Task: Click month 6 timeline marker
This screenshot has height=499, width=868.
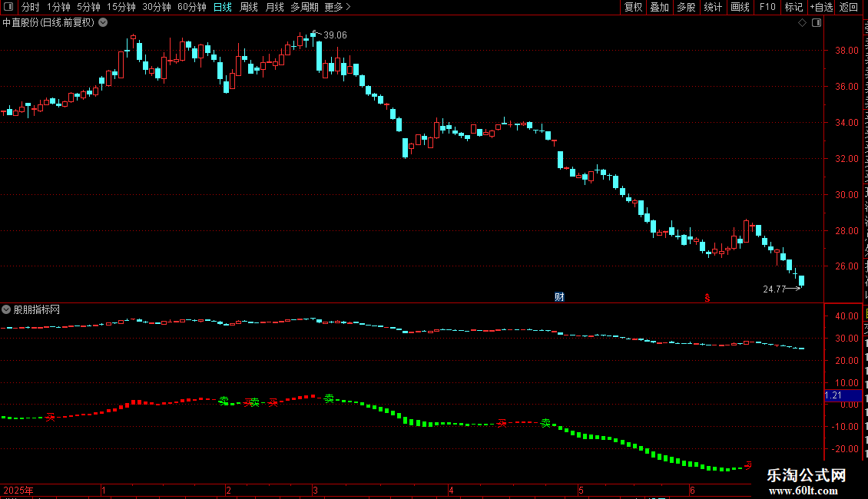Action: point(693,490)
